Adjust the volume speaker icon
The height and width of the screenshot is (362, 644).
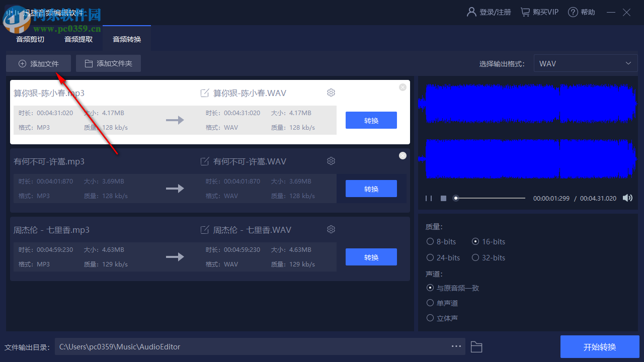tap(627, 198)
